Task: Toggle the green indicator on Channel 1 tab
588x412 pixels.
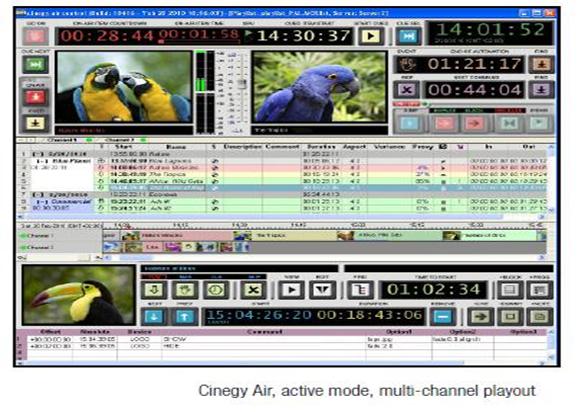Action: (x=89, y=140)
